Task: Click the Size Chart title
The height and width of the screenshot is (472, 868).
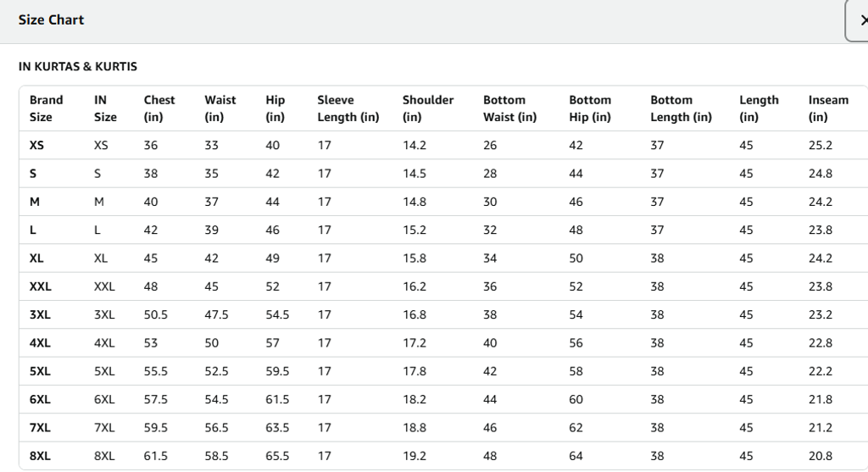Action: pyautogui.click(x=51, y=19)
